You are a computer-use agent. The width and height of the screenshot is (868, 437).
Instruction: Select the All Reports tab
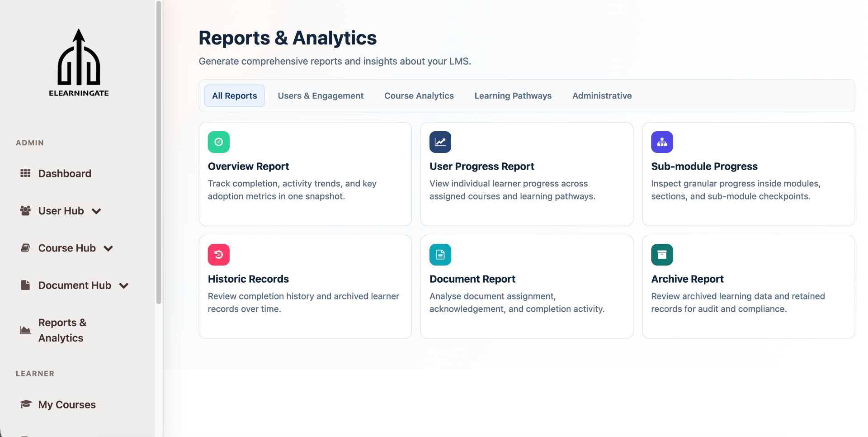[235, 96]
